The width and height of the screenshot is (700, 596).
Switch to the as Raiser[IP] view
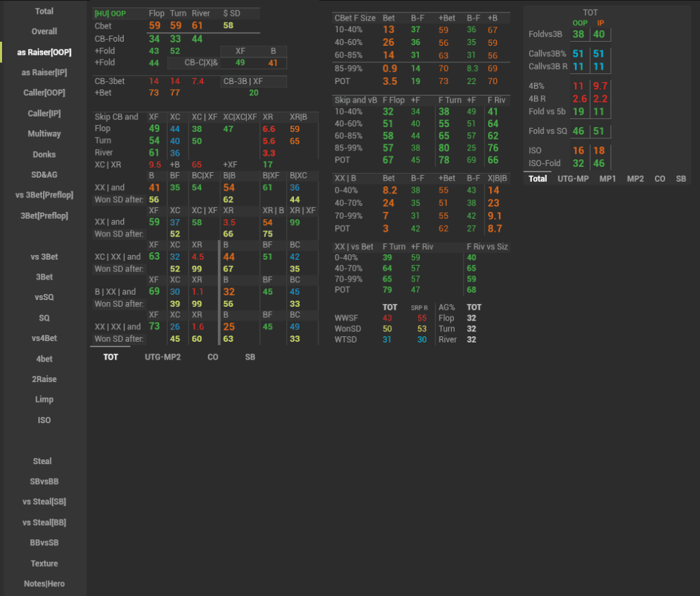pos(44,72)
